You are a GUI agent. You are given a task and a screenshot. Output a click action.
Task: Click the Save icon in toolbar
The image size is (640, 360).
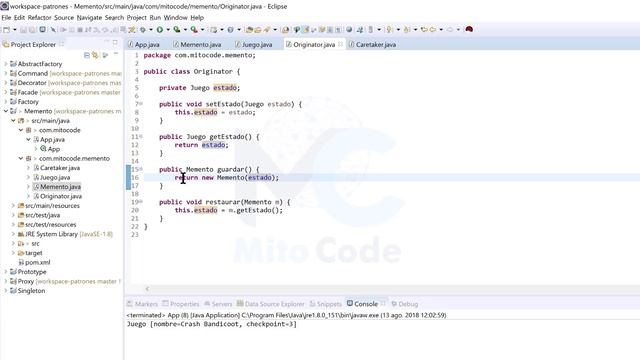[23, 29]
